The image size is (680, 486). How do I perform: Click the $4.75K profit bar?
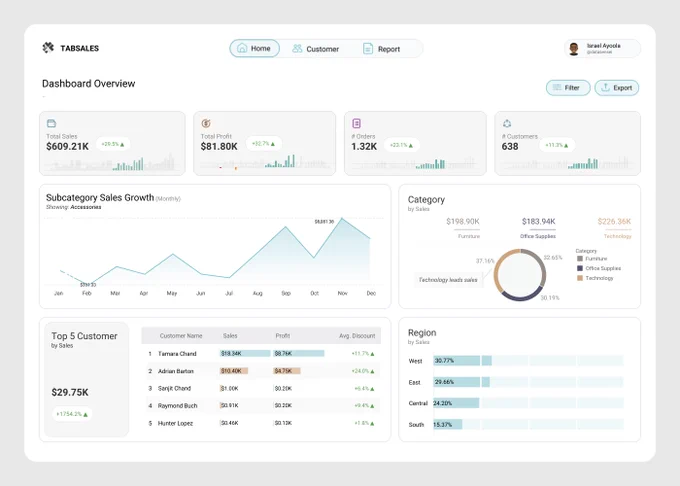click(287, 371)
